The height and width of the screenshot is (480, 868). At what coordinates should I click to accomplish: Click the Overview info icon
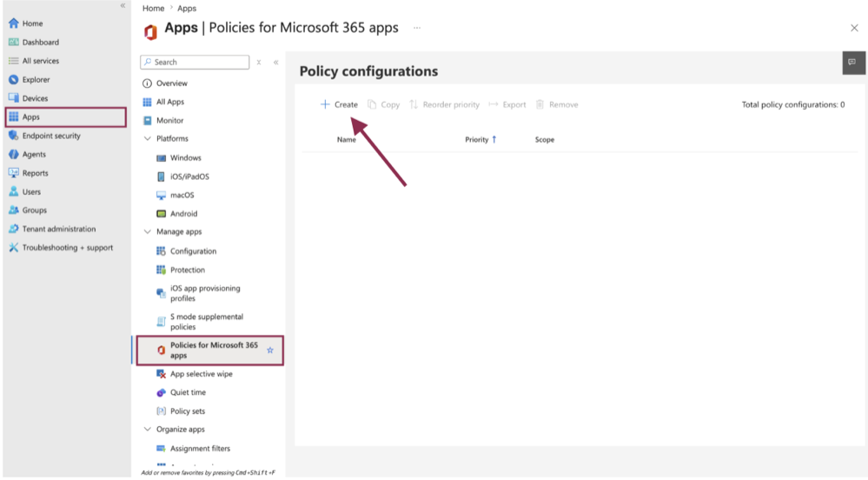147,83
